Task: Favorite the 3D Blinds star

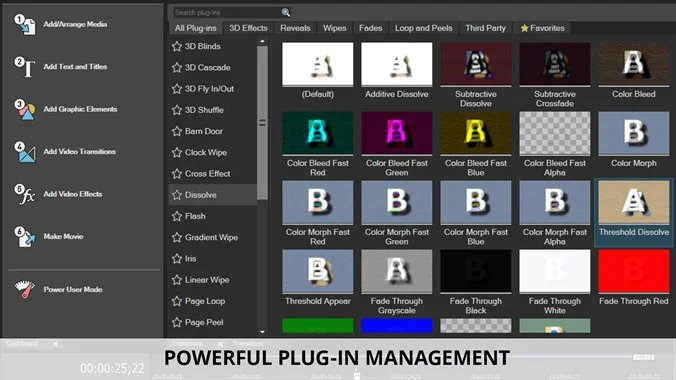Action: pos(177,46)
